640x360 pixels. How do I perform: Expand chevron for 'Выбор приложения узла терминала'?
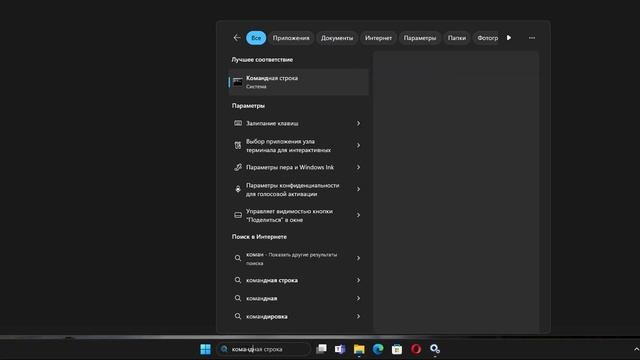(358, 145)
